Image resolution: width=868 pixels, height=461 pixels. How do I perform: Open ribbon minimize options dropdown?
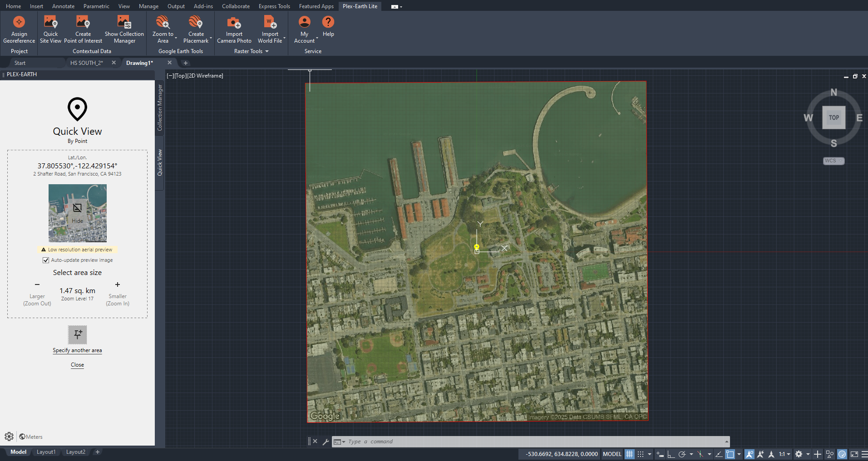[x=401, y=7]
